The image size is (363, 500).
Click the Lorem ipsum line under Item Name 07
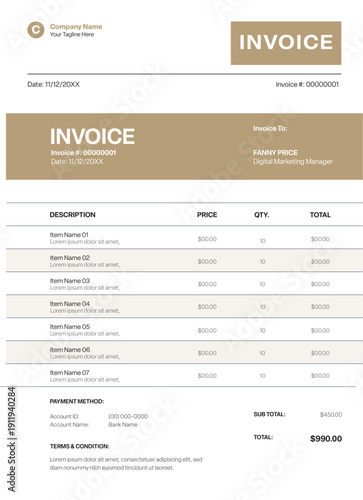[85, 380]
